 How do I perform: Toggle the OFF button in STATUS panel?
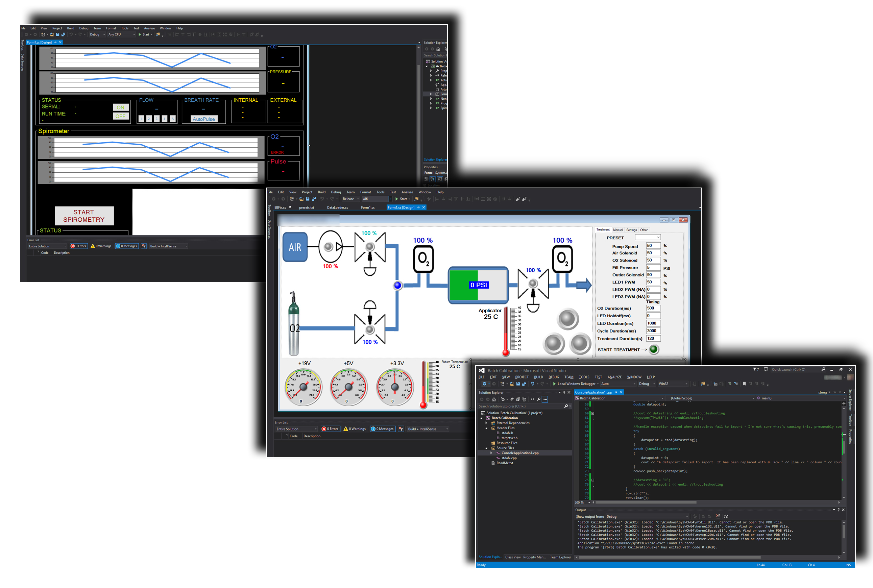[x=120, y=116]
